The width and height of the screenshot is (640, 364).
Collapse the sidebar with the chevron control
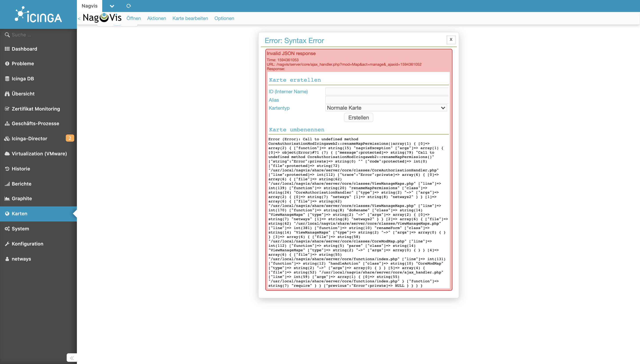[72, 358]
